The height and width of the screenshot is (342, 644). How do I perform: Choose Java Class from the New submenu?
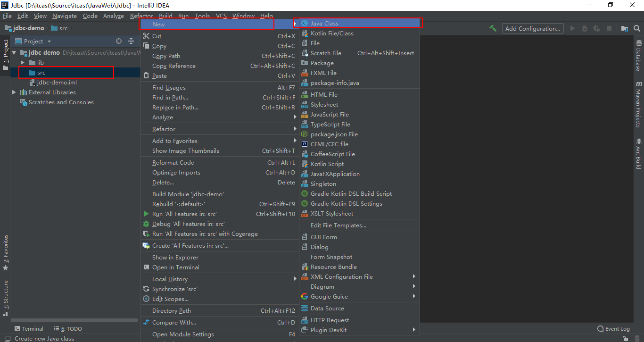[324, 23]
